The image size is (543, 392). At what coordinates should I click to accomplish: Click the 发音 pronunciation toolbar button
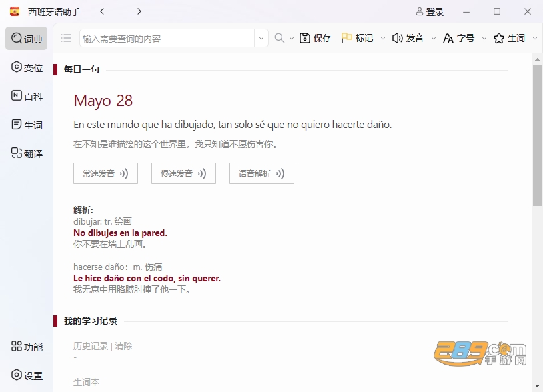[x=408, y=38]
